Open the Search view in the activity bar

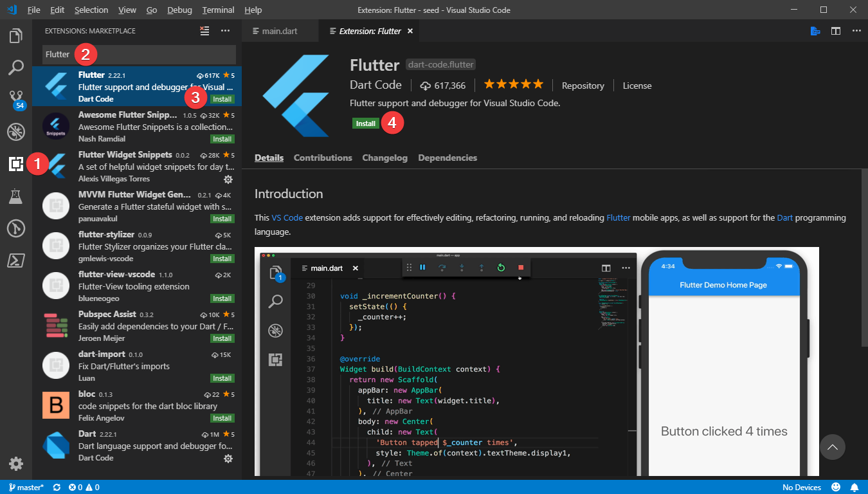(15, 66)
